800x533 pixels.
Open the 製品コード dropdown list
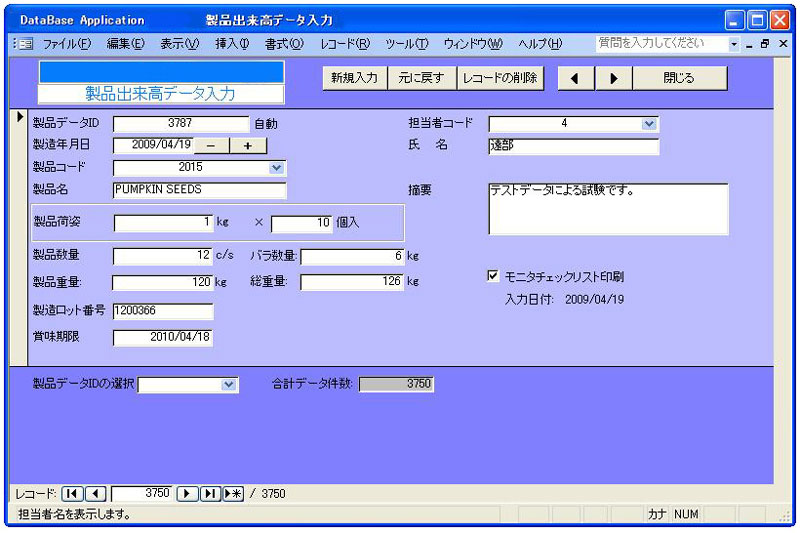point(277,168)
